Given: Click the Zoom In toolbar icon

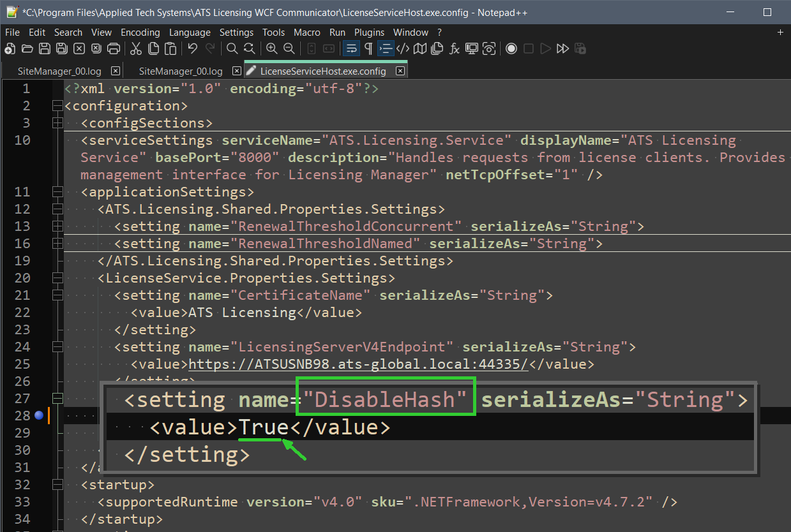Looking at the screenshot, I should 272,49.
